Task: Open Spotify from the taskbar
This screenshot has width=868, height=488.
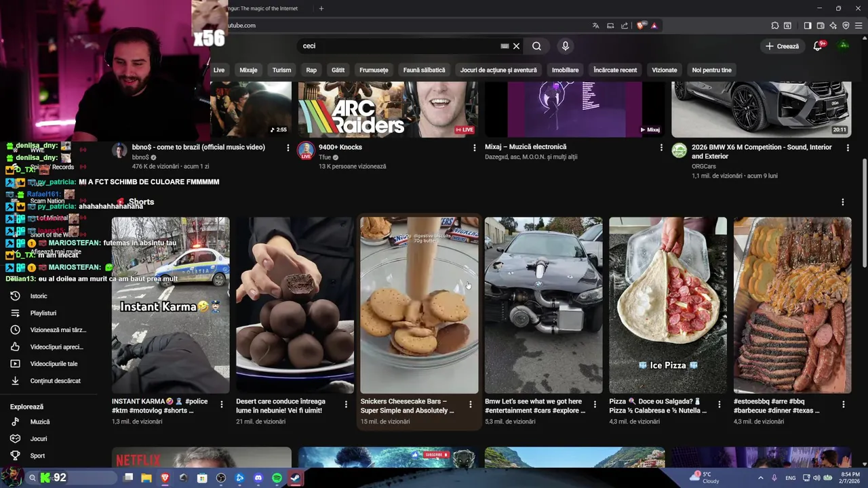Action: [x=277, y=478]
